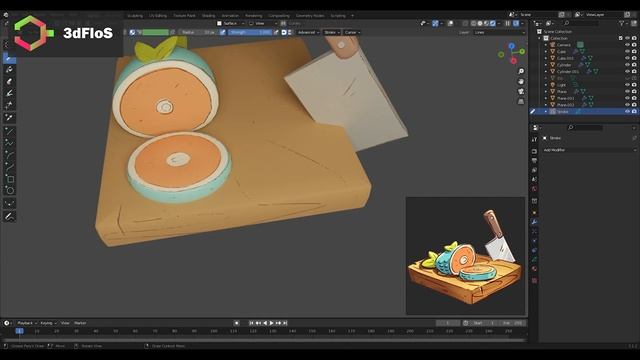Open the Modifiers wrench properties tab

click(534, 222)
